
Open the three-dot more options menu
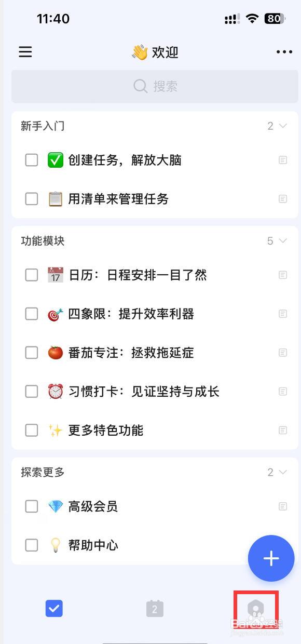coord(284,52)
